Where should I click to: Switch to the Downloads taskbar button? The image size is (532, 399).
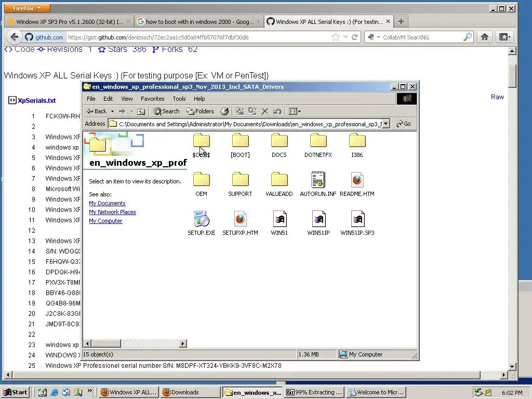pos(190,392)
